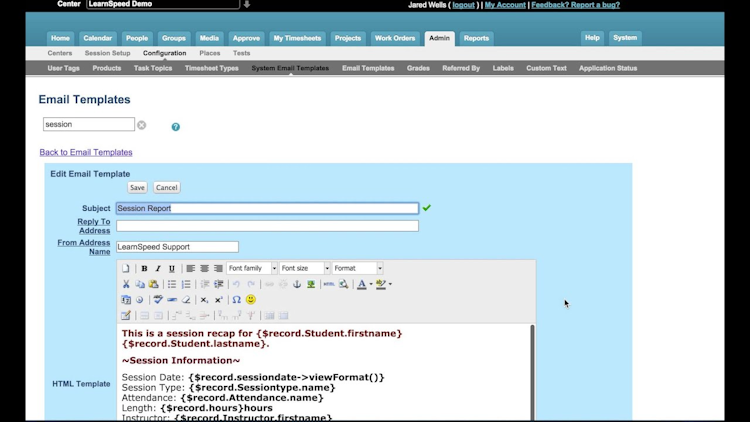This screenshot has height=422, width=750.
Task: Toggle subscript formatting
Action: click(204, 300)
